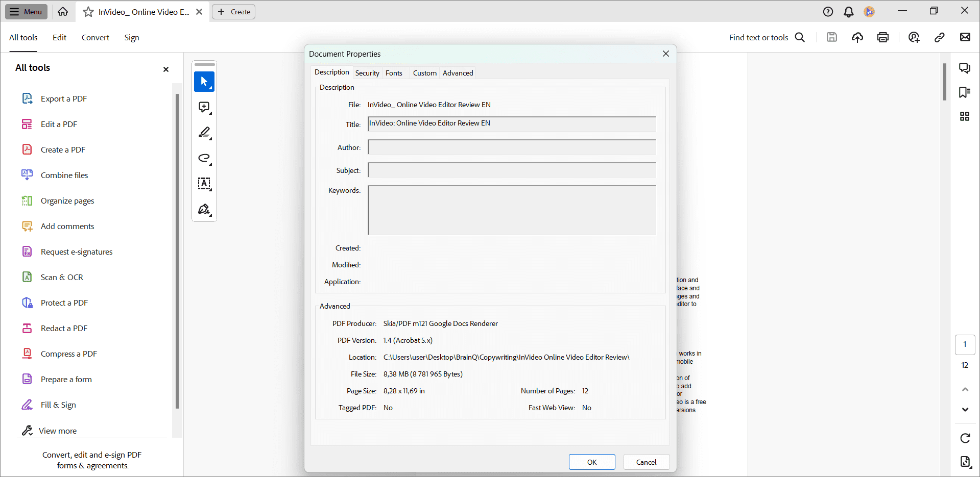Click the Author input field
Screen dimensions: 980x477
point(511,147)
